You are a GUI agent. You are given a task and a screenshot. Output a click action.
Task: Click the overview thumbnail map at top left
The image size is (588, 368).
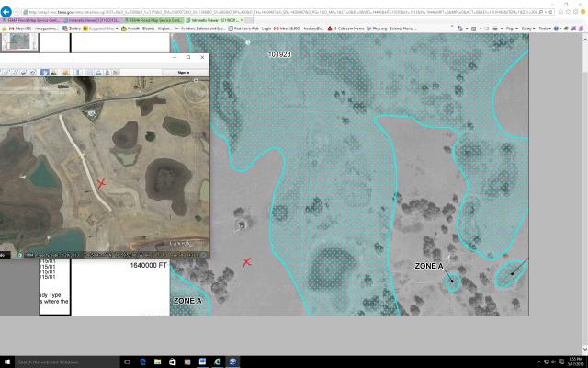(x=19, y=41)
